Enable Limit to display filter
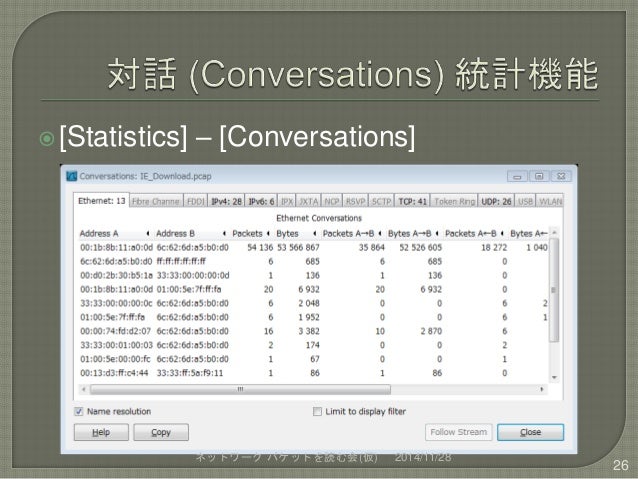Viewport: 638px width, 479px height. click(317, 410)
